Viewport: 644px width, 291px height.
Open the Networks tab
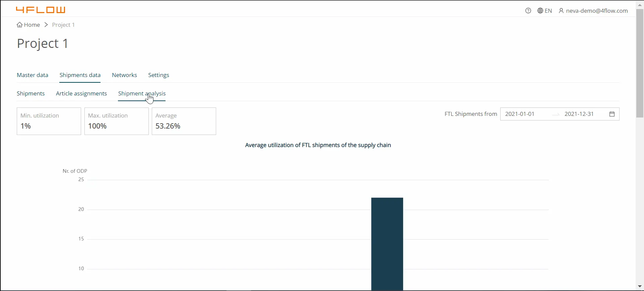(x=124, y=75)
